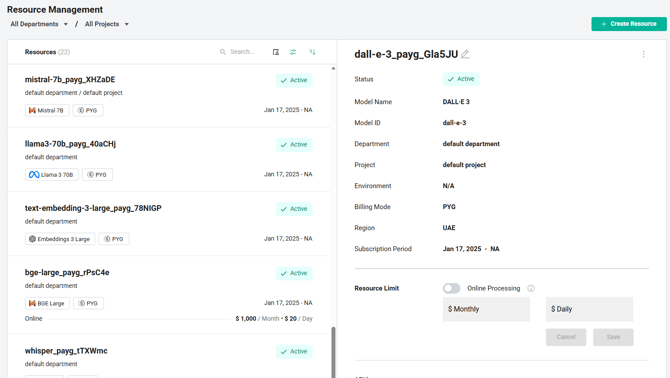Click the Active status badge in details
Image resolution: width=670 pixels, height=378 pixels.
[x=461, y=79]
